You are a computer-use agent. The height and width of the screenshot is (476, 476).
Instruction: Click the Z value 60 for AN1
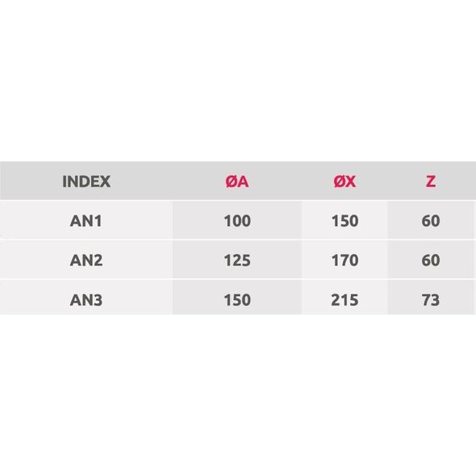point(431,221)
